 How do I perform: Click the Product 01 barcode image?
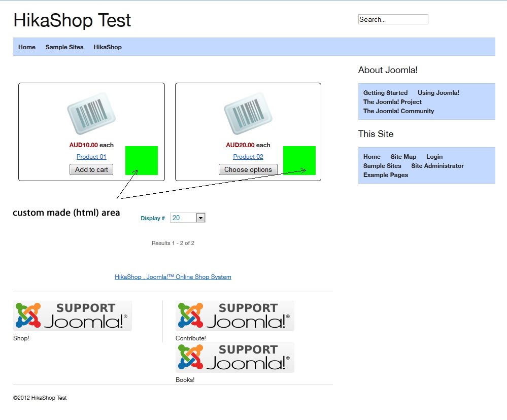click(91, 114)
